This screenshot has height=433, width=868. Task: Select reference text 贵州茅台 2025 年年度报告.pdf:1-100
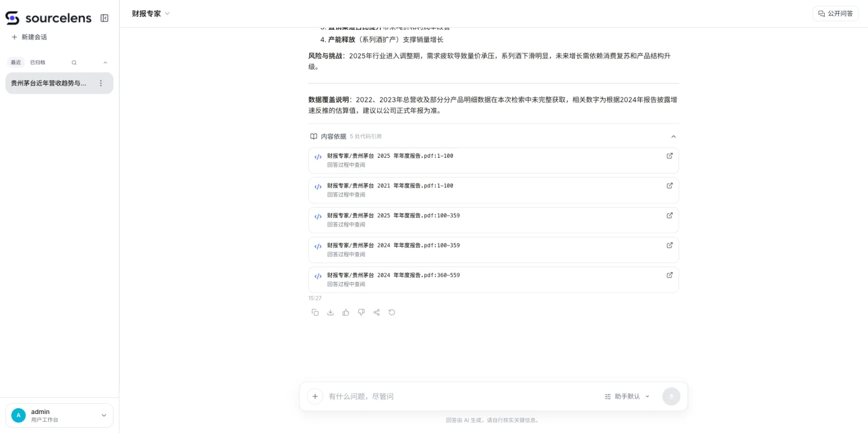pyautogui.click(x=390, y=156)
